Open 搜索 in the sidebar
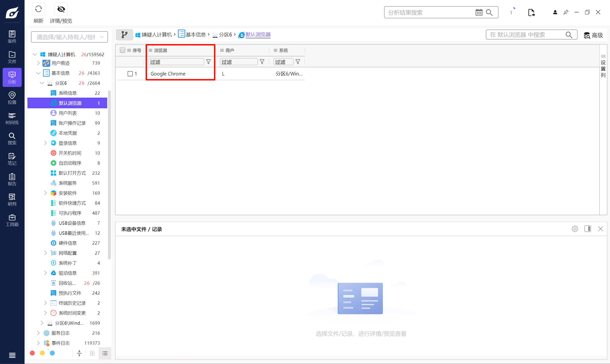Screen dimensions: 610x364 [x=12, y=139]
